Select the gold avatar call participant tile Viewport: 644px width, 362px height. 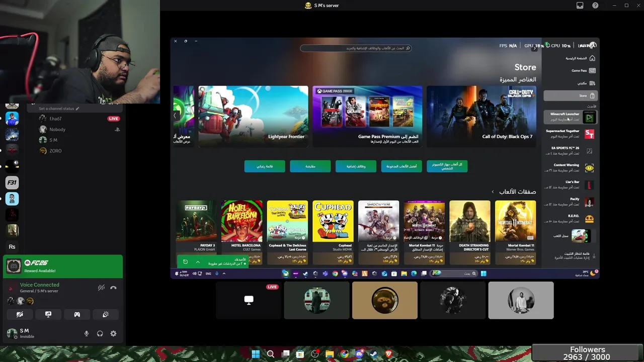[385, 300]
